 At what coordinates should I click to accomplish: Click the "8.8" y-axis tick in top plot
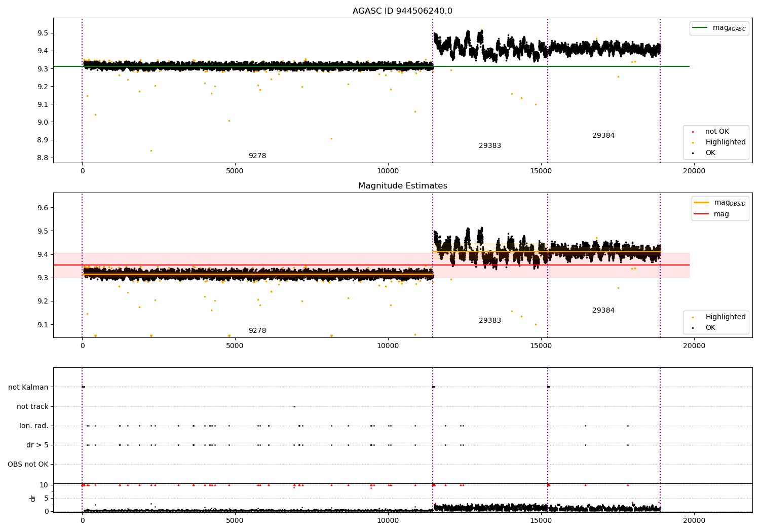pyautogui.click(x=43, y=158)
